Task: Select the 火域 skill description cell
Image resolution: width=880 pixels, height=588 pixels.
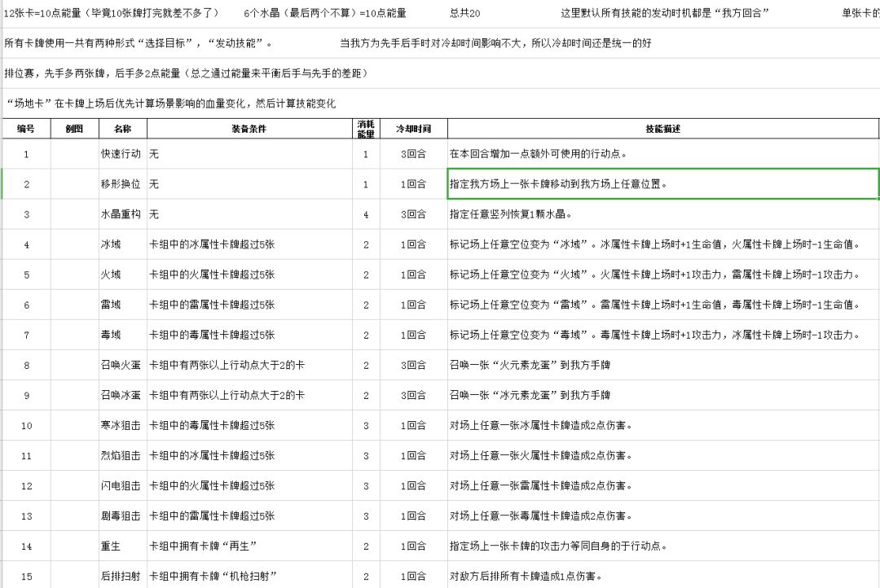Action: point(662,275)
